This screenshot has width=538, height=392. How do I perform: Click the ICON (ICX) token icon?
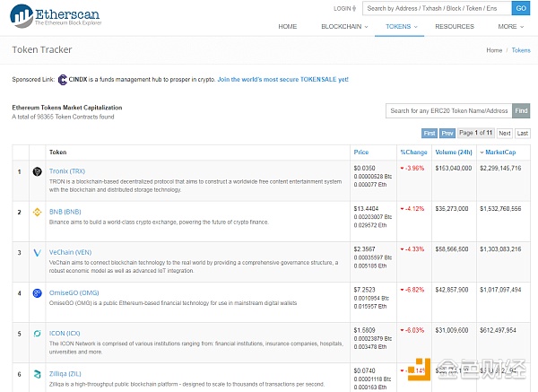pos(37,334)
